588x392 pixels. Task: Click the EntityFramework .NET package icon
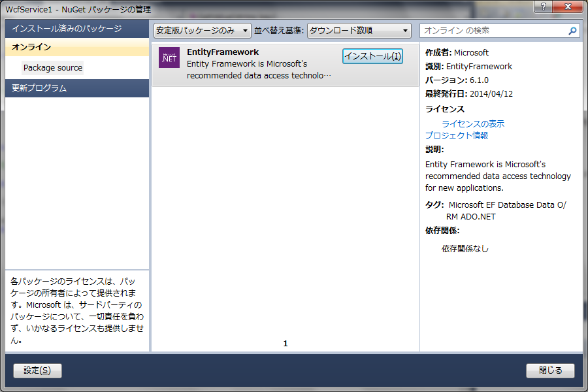(x=169, y=57)
